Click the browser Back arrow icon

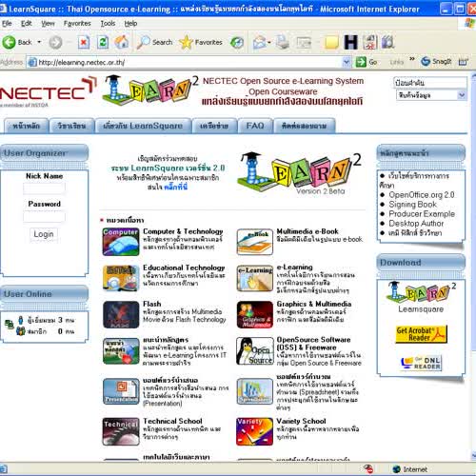point(9,42)
